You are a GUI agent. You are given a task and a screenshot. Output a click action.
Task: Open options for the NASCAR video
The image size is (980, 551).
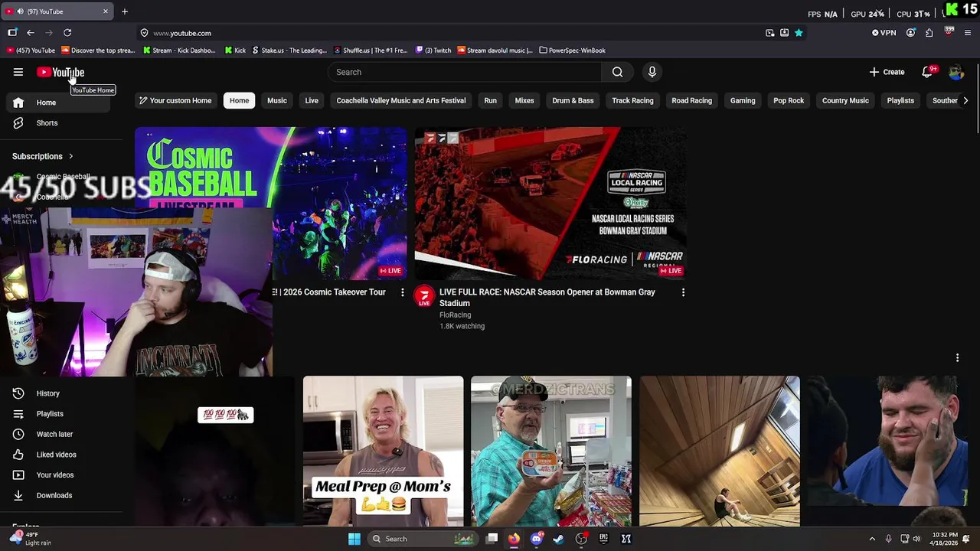pos(683,292)
